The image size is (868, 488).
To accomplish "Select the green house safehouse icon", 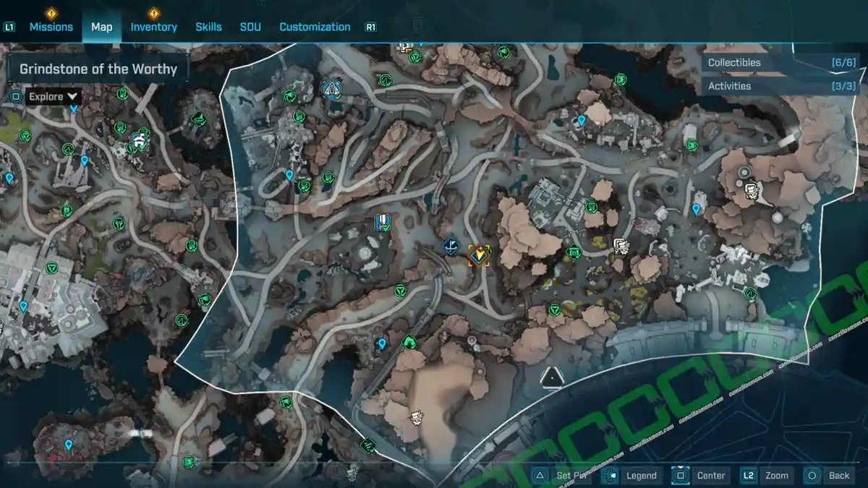I will [x=409, y=342].
